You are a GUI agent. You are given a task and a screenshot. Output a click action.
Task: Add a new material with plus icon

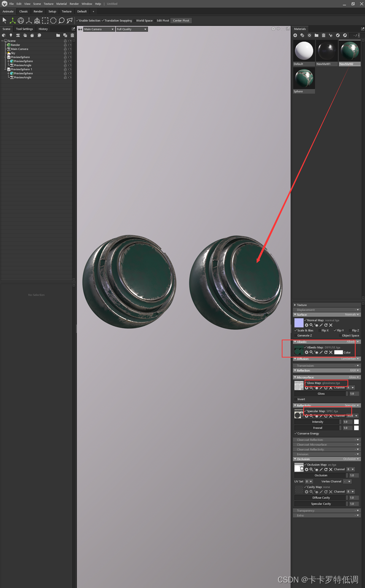pos(295,35)
